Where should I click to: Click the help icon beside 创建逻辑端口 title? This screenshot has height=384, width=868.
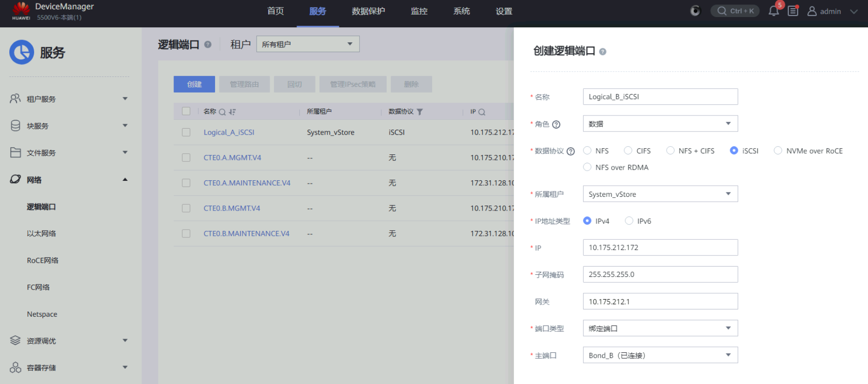pyautogui.click(x=603, y=52)
